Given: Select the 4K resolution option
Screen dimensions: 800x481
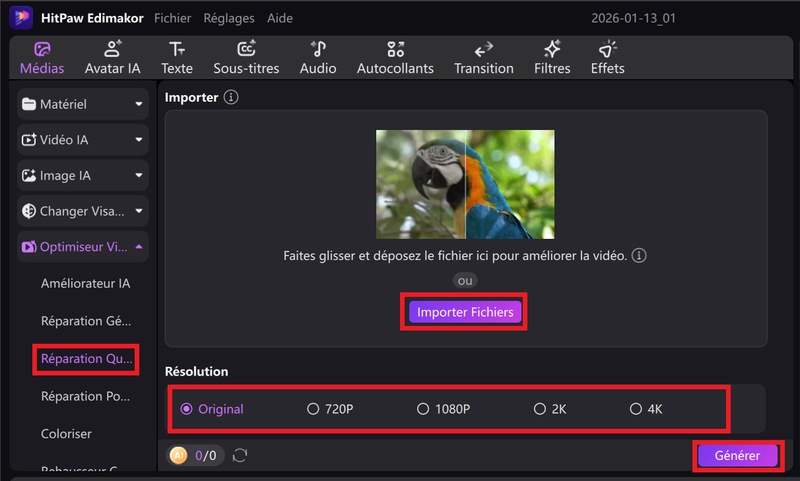Looking at the screenshot, I should tap(646, 409).
